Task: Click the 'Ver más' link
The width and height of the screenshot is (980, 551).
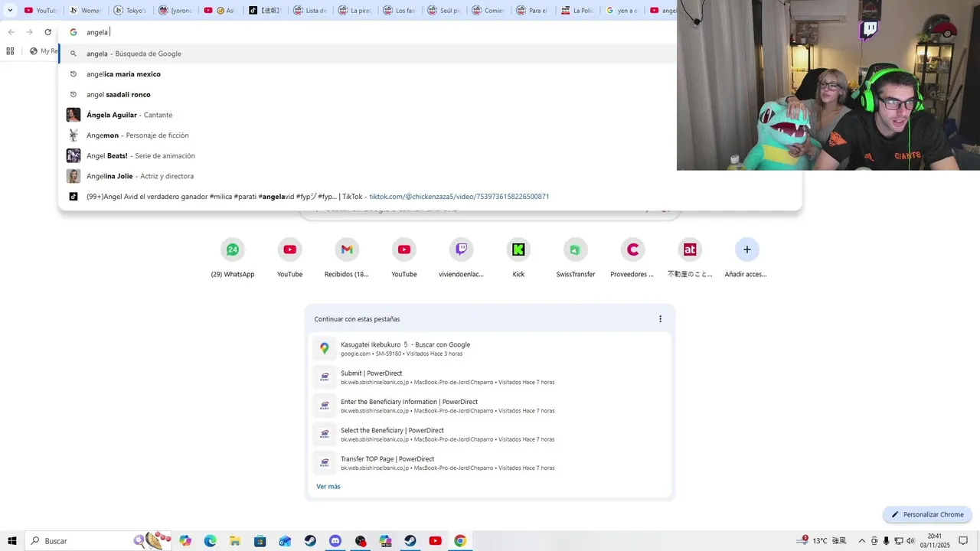Action: click(328, 487)
